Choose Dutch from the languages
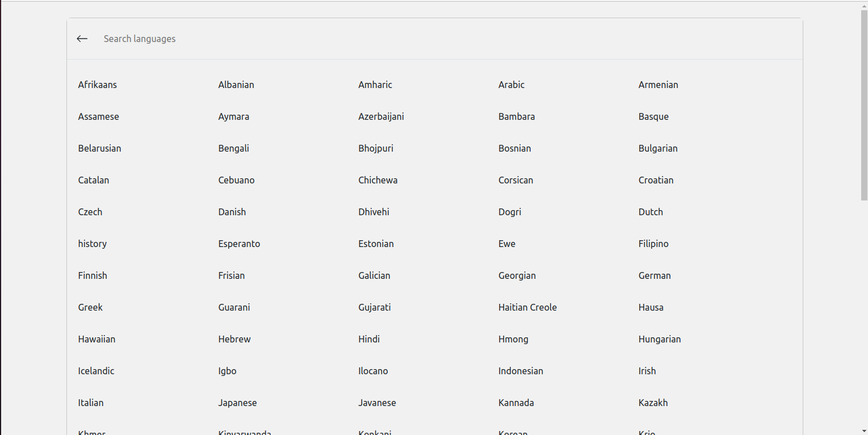The width and height of the screenshot is (868, 435). pos(651,212)
